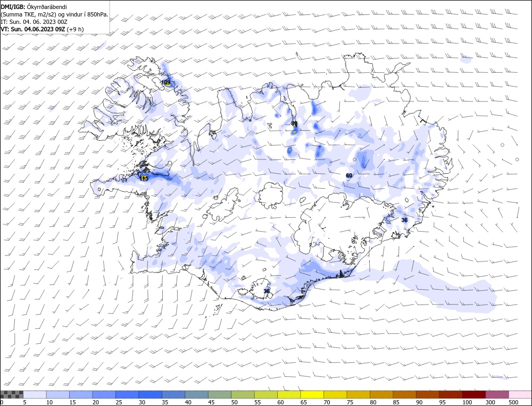Click the '100' label on the legend scale

click(467, 402)
